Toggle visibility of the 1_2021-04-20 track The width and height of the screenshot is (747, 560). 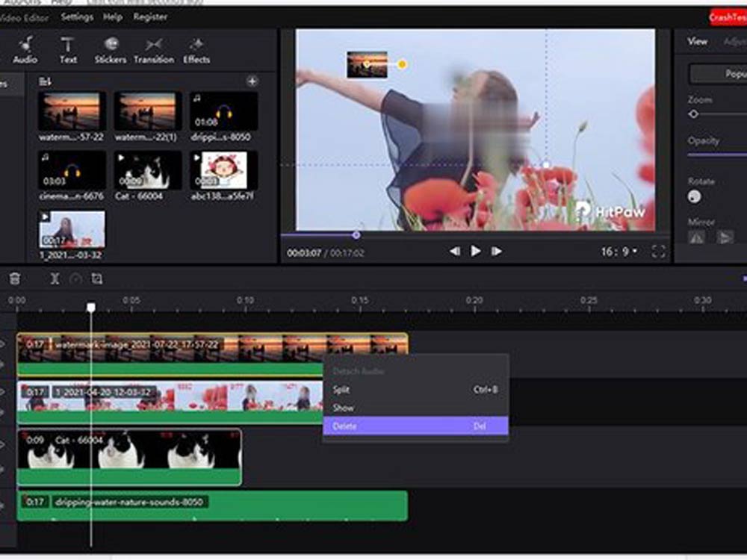point(3,392)
